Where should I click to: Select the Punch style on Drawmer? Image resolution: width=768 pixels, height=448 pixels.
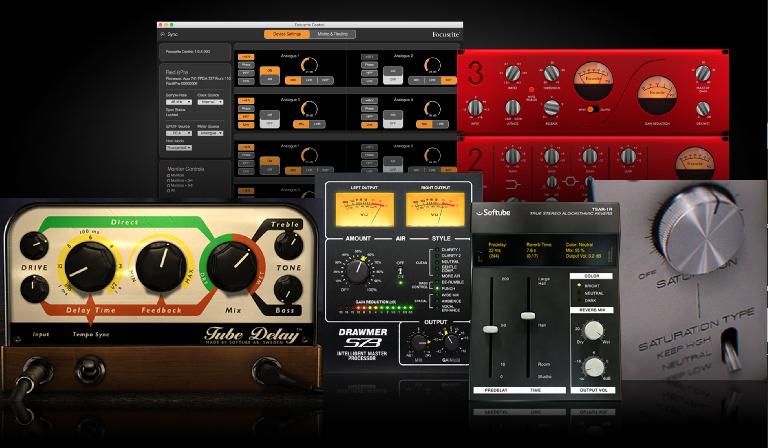click(447, 289)
